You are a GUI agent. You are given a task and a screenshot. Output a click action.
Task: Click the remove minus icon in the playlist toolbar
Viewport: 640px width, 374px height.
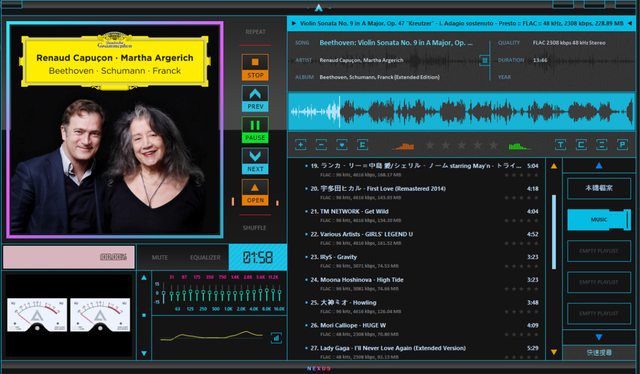pos(321,145)
